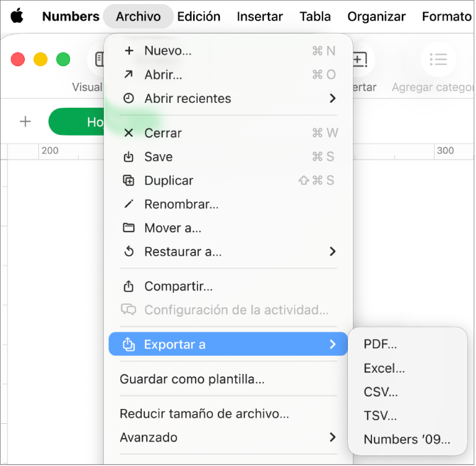Click the clock icon beside Abrir recientes
The width and height of the screenshot is (476, 466).
click(129, 98)
